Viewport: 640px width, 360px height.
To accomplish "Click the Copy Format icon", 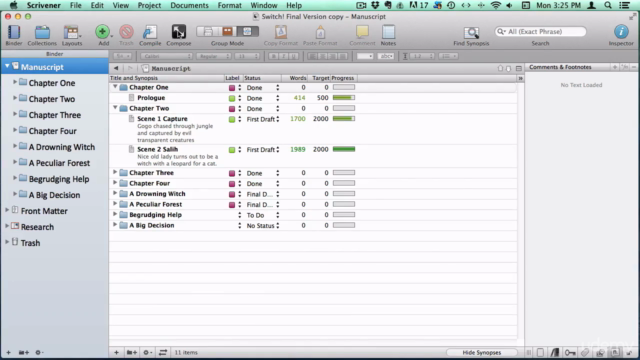I will (280, 32).
